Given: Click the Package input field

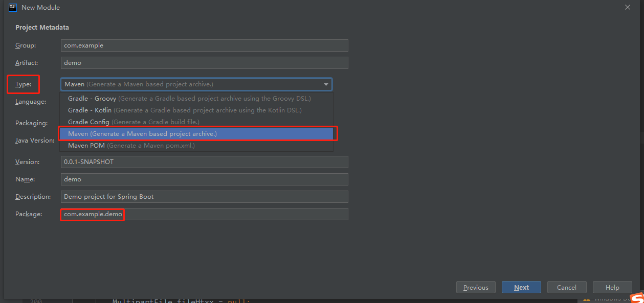Looking at the screenshot, I should click(204, 214).
